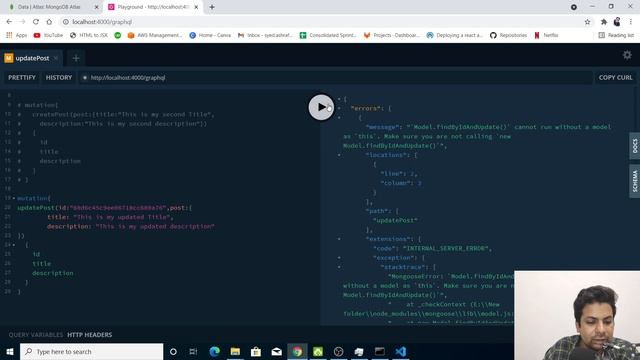640x360 pixels.
Task: Open the YouTube bookmark
Action: pyautogui.click(x=48, y=35)
